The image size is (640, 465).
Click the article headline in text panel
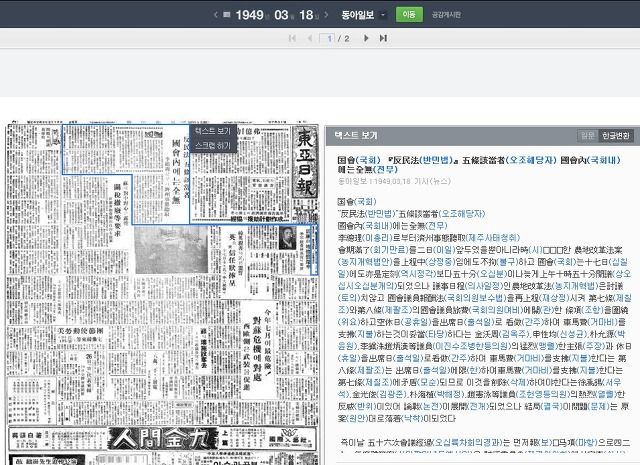point(479,164)
